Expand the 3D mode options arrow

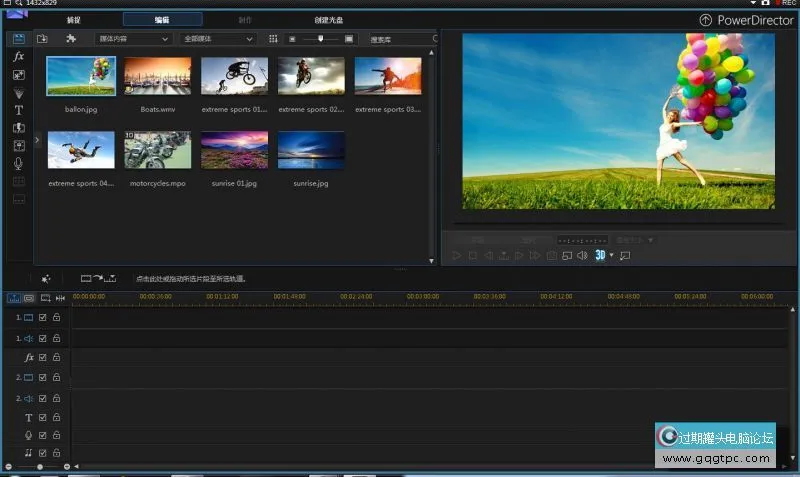pyautogui.click(x=612, y=256)
